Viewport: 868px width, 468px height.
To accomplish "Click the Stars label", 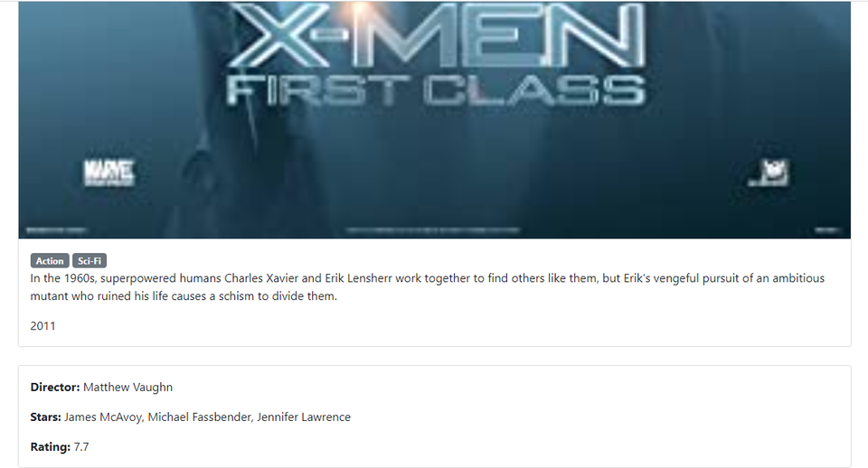I will point(45,417).
